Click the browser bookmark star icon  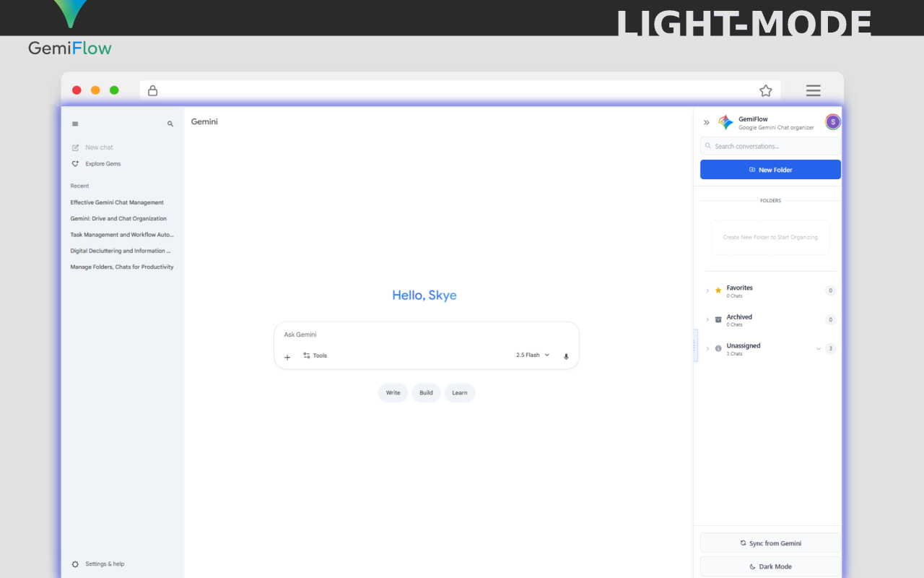[x=766, y=90]
